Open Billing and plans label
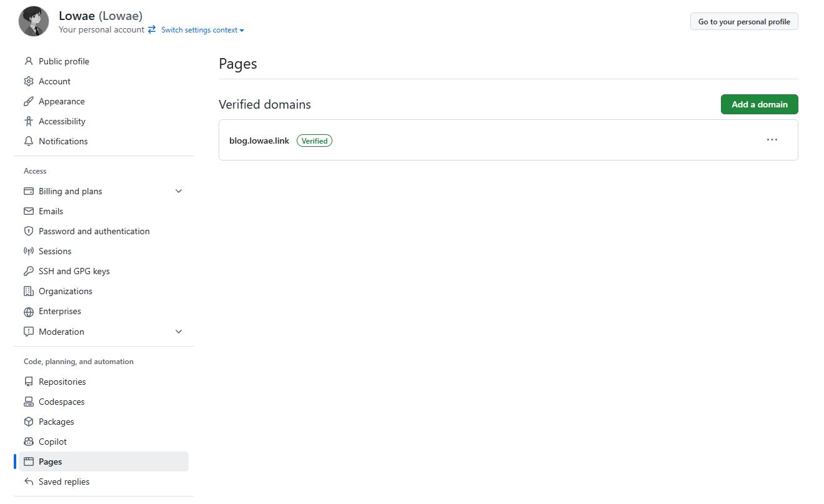This screenshot has width=824, height=504. 71,191
